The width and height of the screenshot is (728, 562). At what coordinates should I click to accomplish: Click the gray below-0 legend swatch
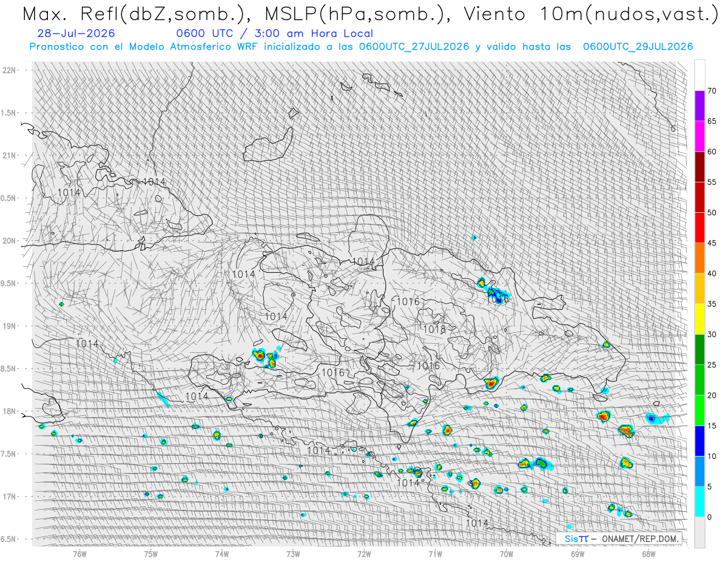(699, 532)
